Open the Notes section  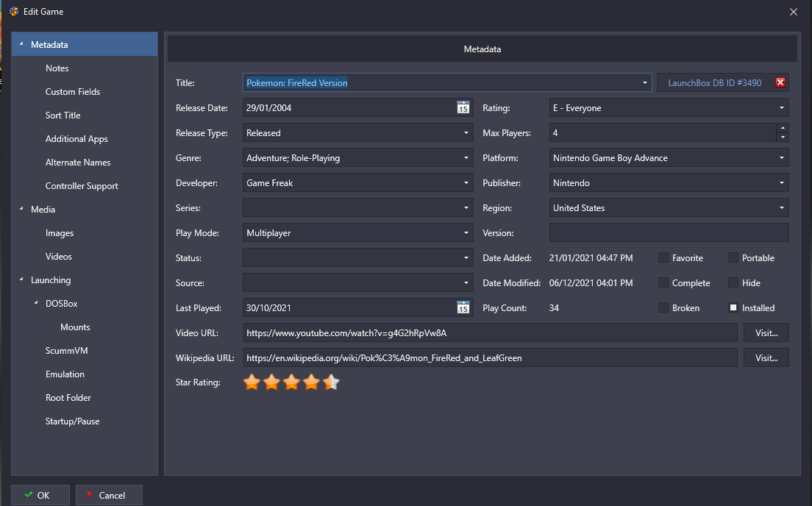[57, 68]
